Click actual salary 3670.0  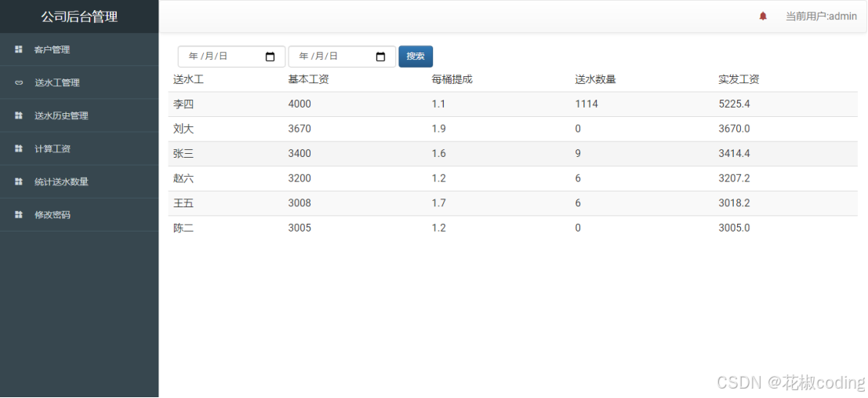[x=734, y=130]
